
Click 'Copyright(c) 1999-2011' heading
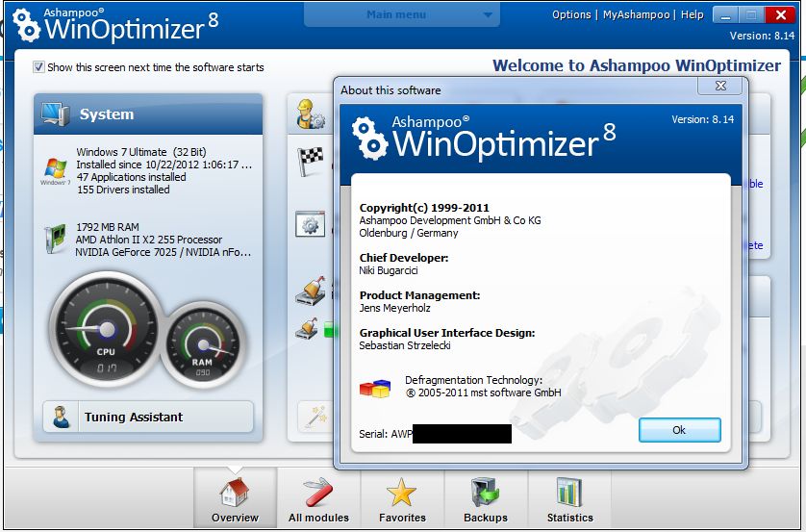(x=424, y=208)
